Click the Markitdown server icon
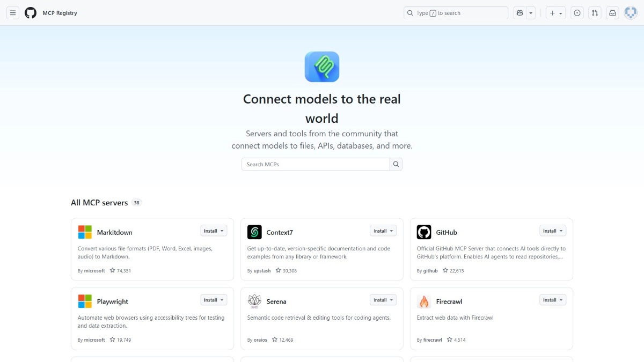 (x=84, y=232)
